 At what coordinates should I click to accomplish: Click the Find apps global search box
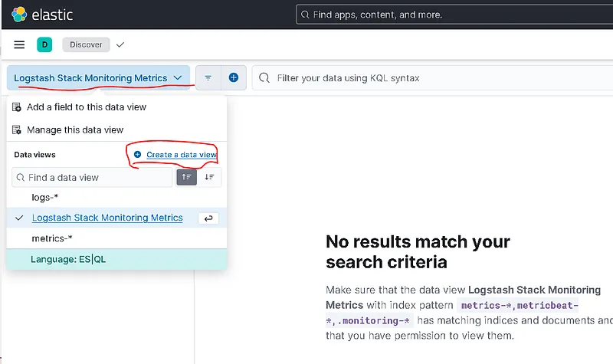[x=454, y=15]
